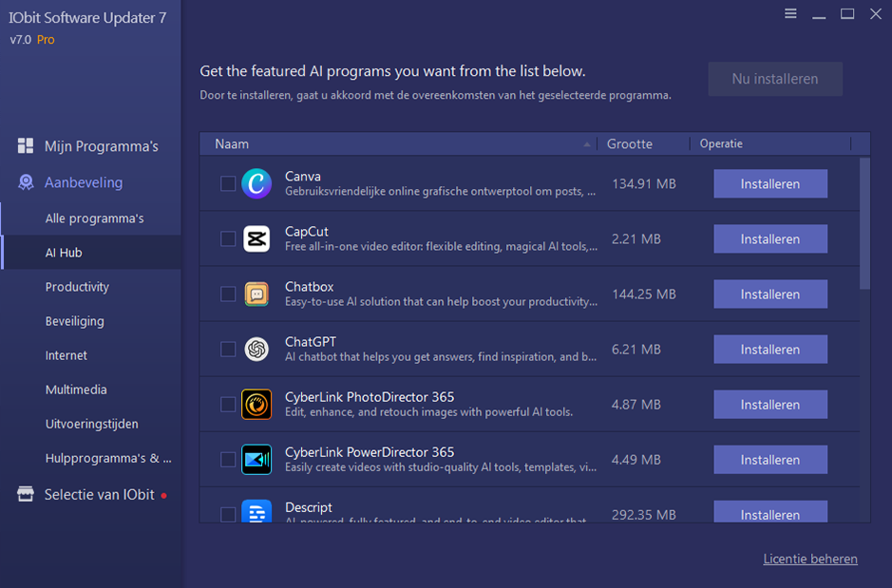Image resolution: width=892 pixels, height=588 pixels.
Task: Click the Chatbox app icon
Action: [256, 294]
